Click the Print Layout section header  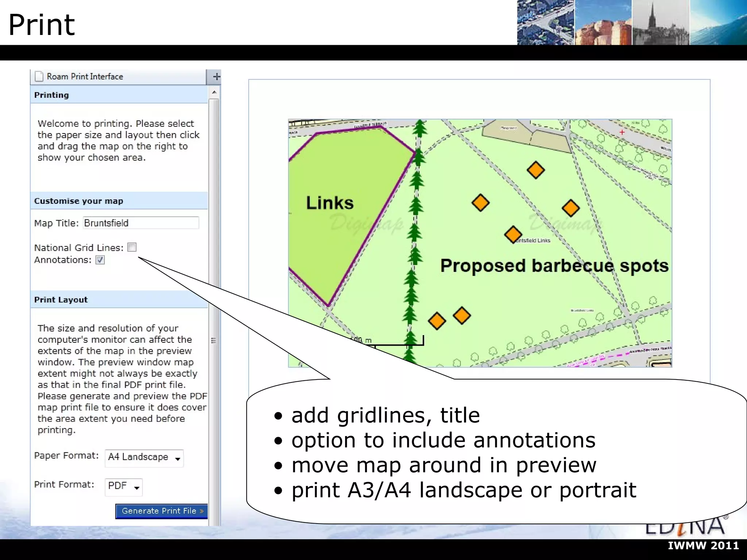pos(119,300)
